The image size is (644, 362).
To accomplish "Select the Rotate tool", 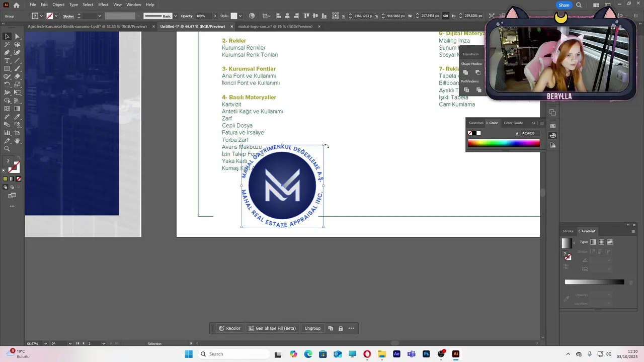I will tap(7, 84).
